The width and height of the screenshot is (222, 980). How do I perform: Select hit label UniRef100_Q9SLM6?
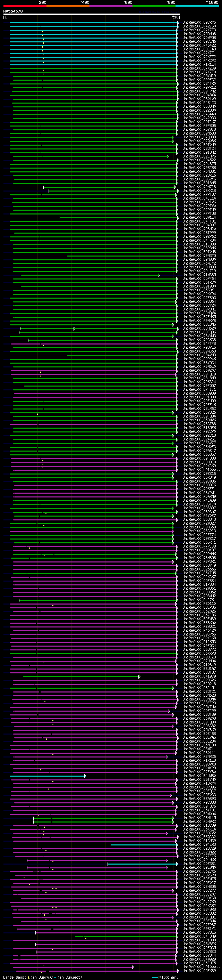coord(199,41)
